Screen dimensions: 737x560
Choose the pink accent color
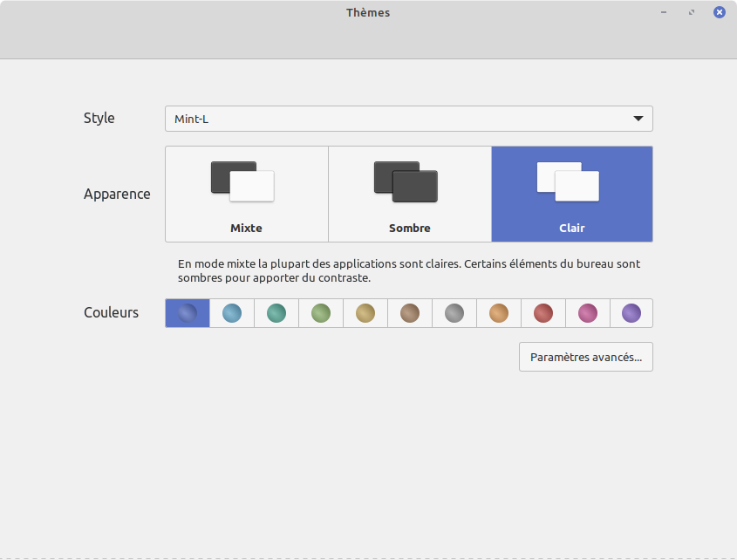coord(588,313)
